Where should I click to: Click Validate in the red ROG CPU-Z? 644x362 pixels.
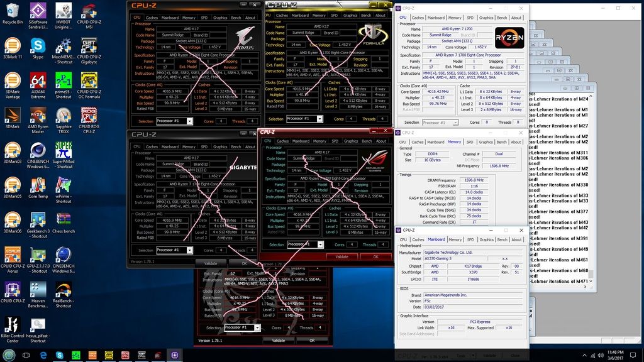coord(341,257)
